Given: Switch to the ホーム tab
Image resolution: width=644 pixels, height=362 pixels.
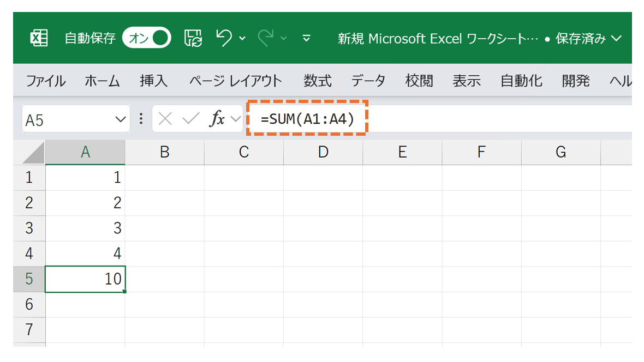Looking at the screenshot, I should 102,81.
